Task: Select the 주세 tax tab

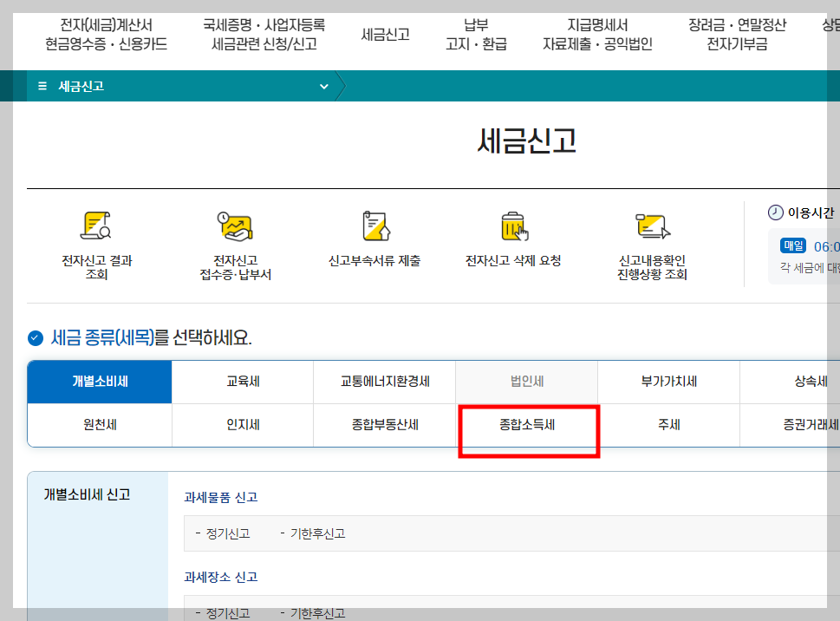Action: click(x=668, y=425)
